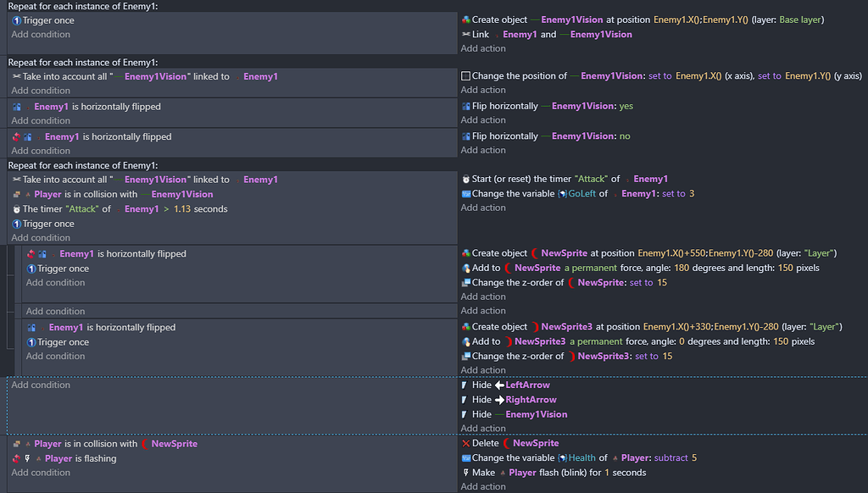The image size is (868, 493).
Task: Select 'Player is flashing' condition text
Action: [x=81, y=459]
